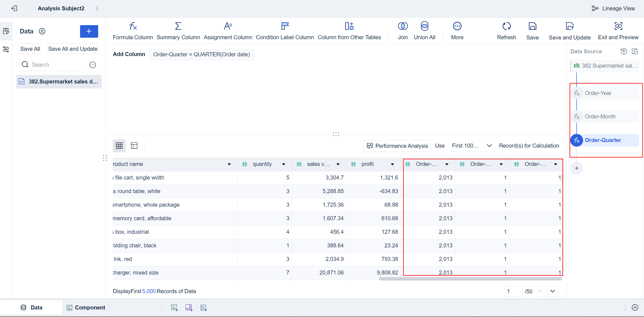The width and height of the screenshot is (644, 317).
Task: Click Save All and Update
Action: (73, 49)
